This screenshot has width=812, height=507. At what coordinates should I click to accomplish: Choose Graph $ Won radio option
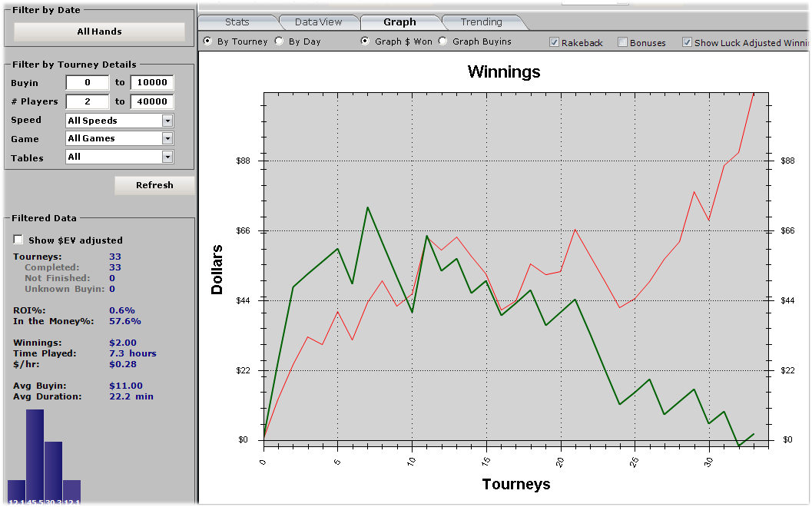(x=366, y=41)
